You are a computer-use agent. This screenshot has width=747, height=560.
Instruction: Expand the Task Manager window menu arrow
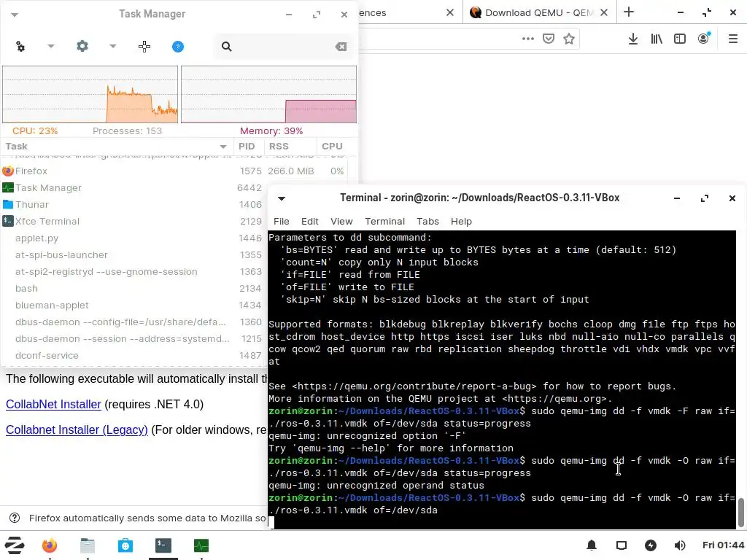(x=15, y=15)
